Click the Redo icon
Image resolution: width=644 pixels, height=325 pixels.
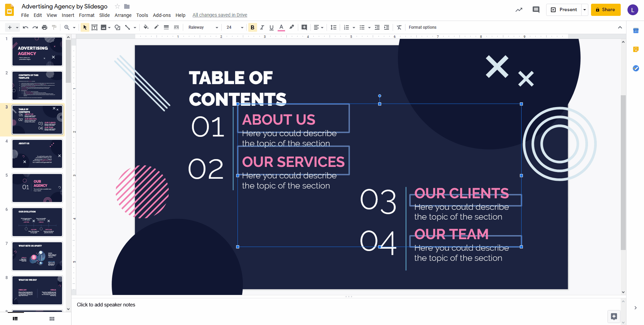35,27
